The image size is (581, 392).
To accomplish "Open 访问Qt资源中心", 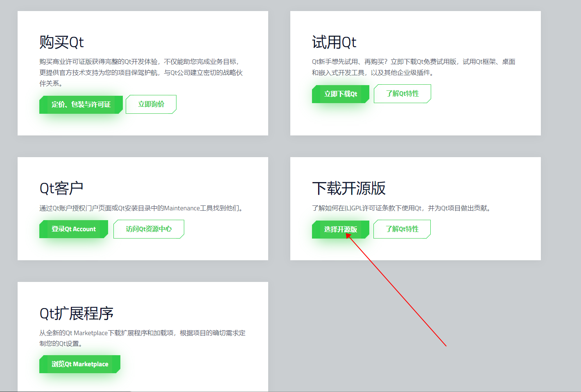I will (149, 229).
